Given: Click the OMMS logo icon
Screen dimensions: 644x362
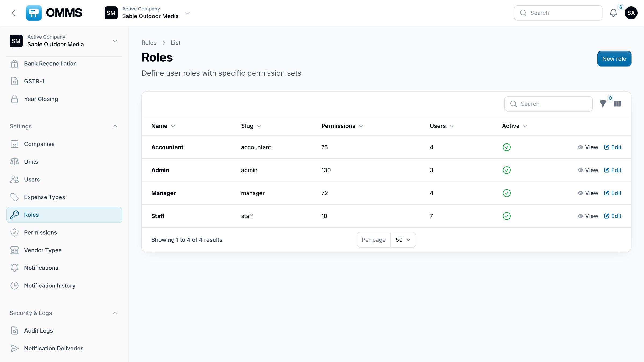Looking at the screenshot, I should [34, 13].
